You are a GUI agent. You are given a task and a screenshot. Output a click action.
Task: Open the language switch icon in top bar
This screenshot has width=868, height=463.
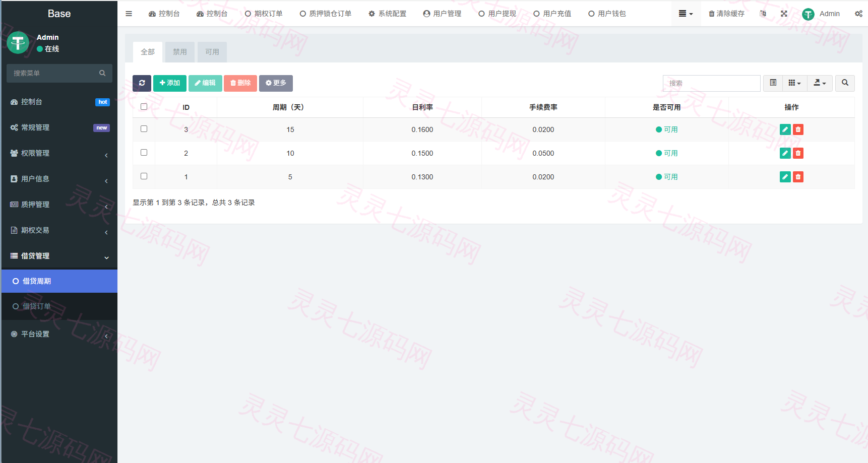(763, 14)
